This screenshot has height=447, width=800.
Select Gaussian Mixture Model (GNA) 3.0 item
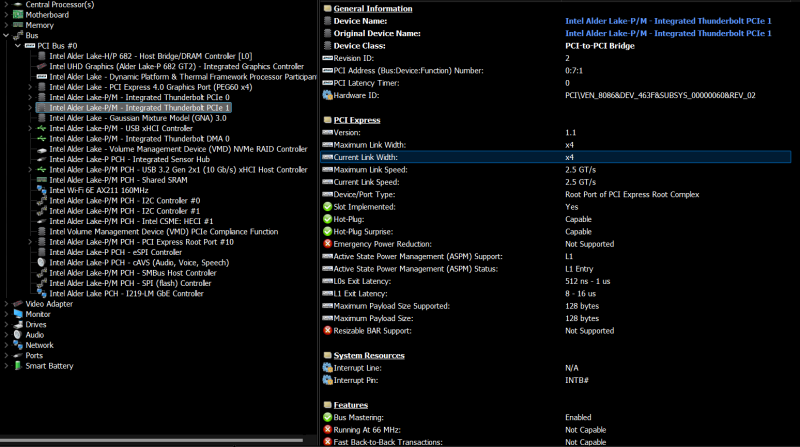tap(138, 118)
